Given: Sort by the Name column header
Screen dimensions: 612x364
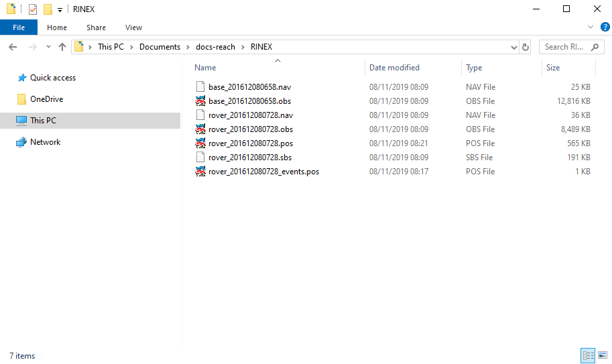Looking at the screenshot, I should [x=205, y=68].
